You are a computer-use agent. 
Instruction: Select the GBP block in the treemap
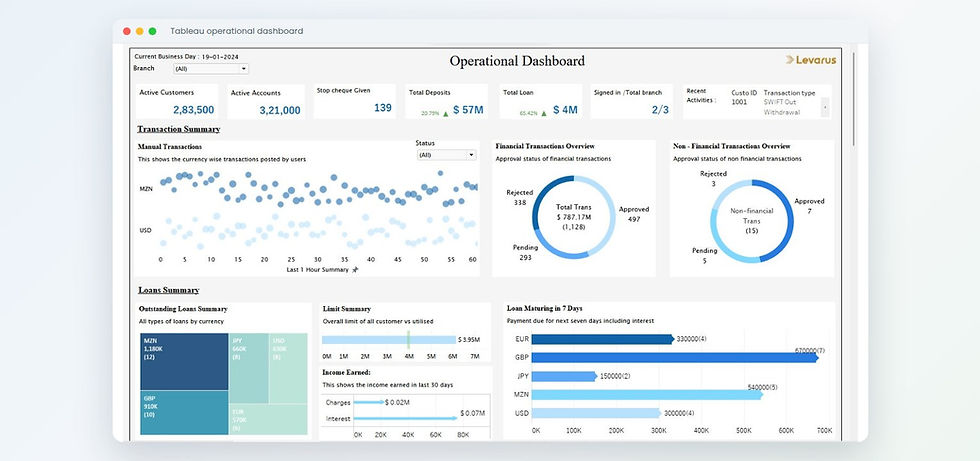tap(184, 412)
